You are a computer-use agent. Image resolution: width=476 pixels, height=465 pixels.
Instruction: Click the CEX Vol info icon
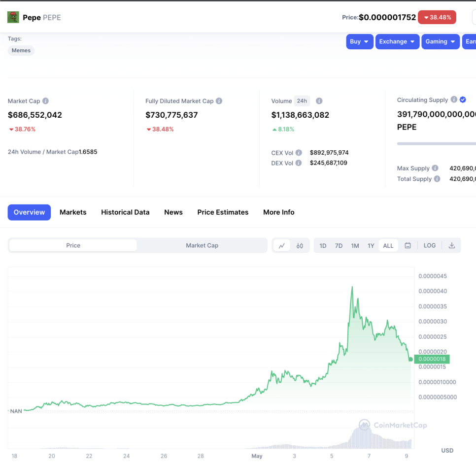299,152
